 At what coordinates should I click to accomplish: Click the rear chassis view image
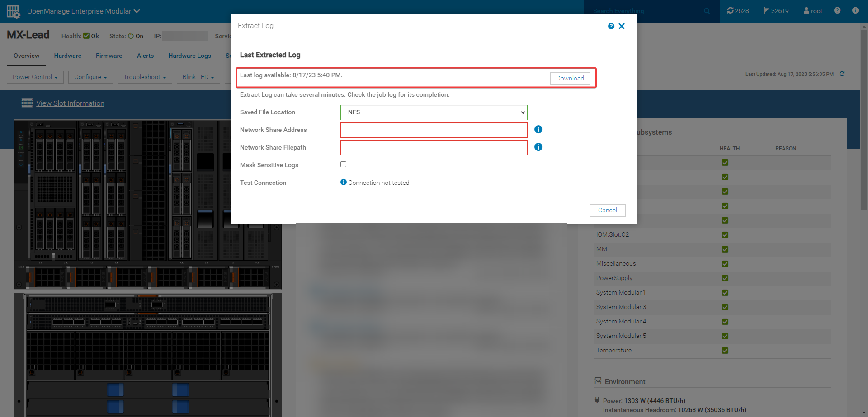click(x=148, y=355)
